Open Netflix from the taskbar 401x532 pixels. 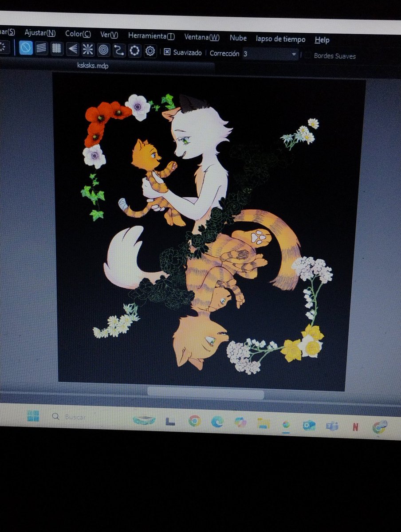(355, 427)
